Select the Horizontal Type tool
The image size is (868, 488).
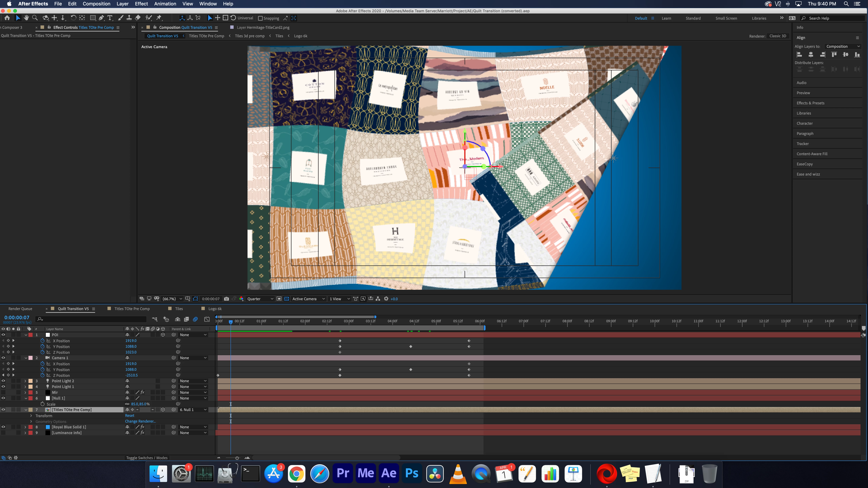click(x=110, y=18)
